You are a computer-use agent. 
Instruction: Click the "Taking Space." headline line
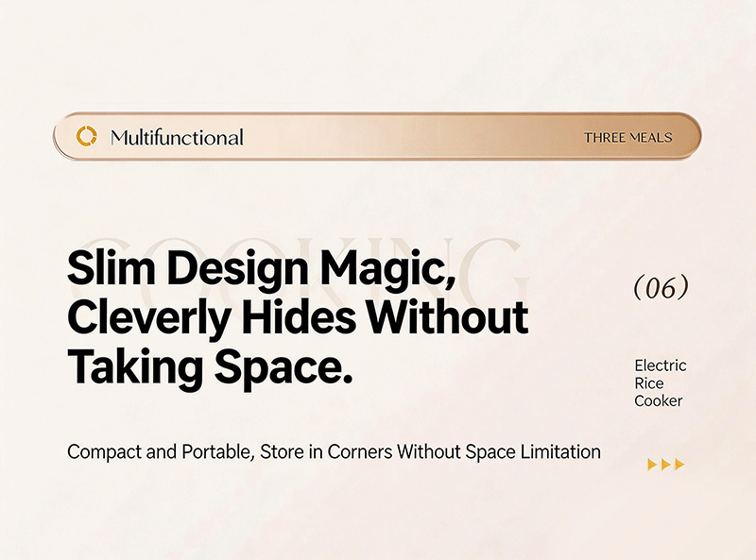pos(210,365)
